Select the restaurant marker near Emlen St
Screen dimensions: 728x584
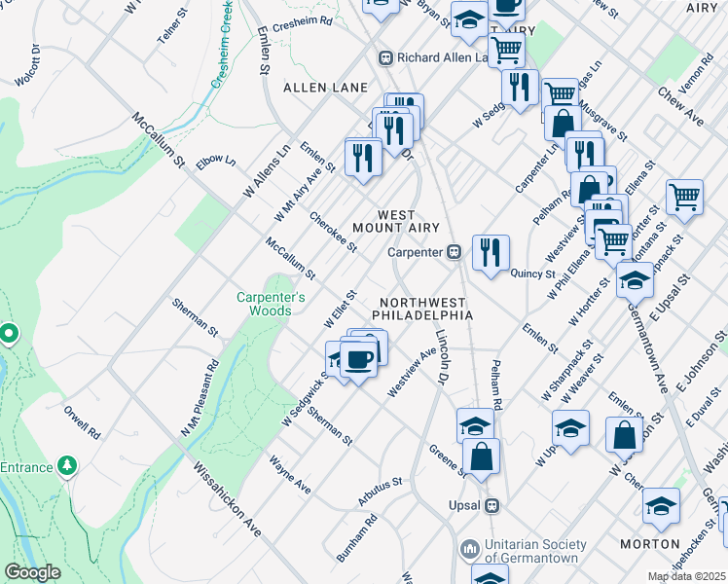point(363,159)
